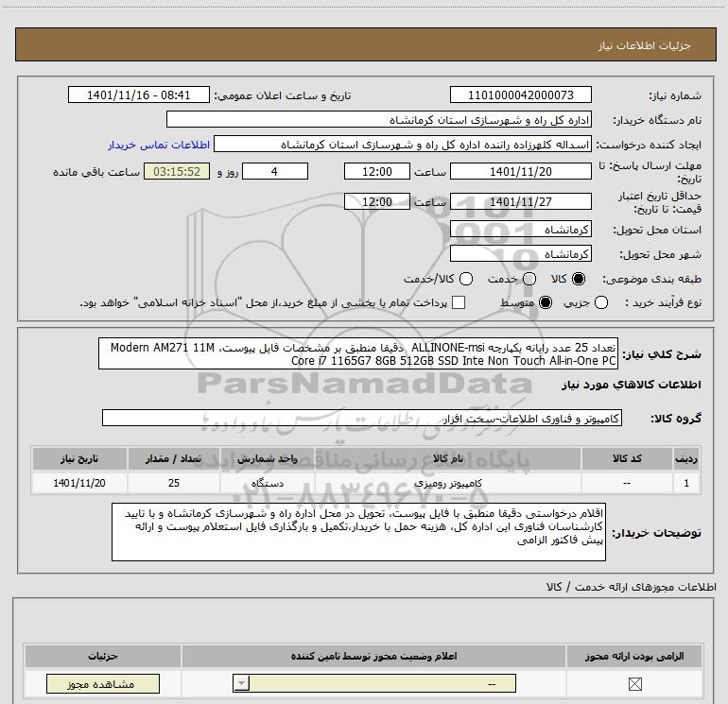Screen dimensions: 728x704
Task: Click the توضیحات خریدار text box
Action: click(x=358, y=532)
